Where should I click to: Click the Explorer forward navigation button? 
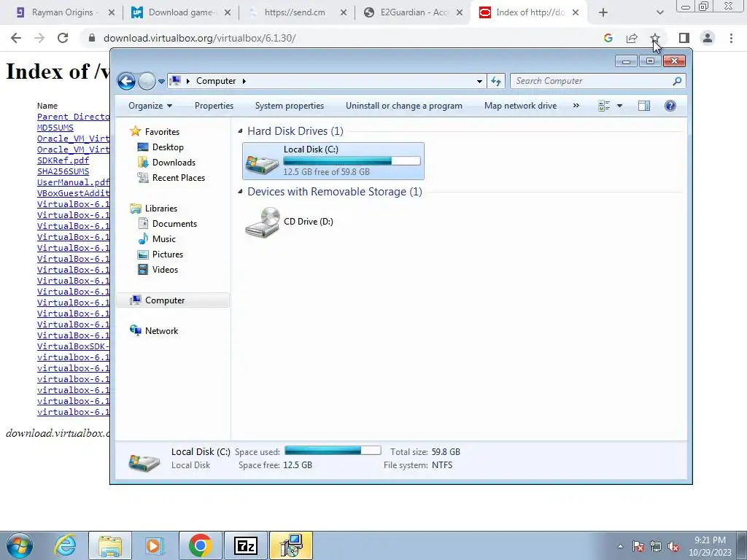(147, 82)
